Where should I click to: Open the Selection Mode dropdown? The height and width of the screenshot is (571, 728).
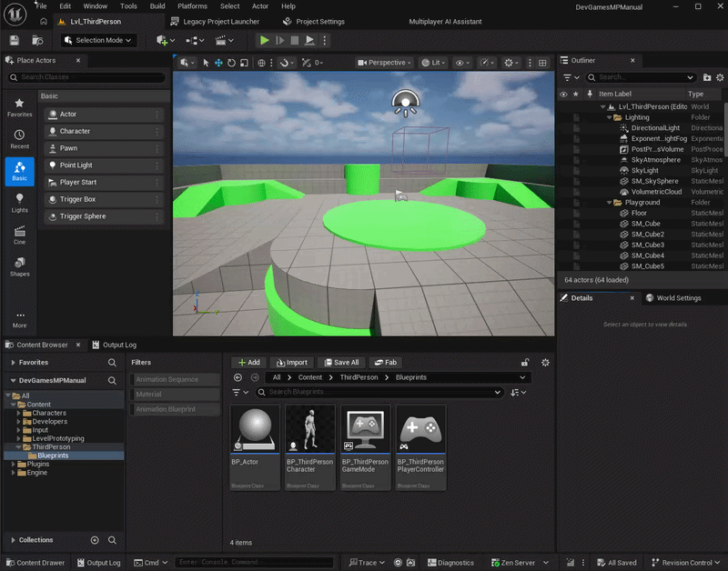[x=99, y=40]
